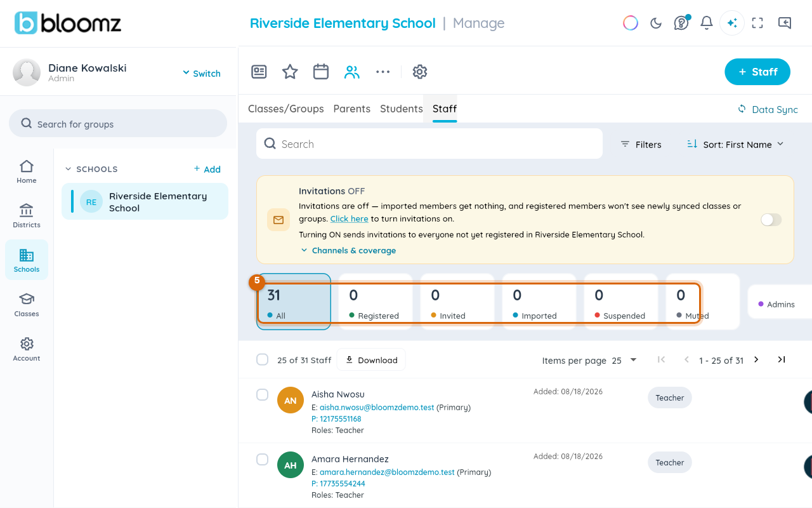The image size is (812, 508).
Task: Open the posts feed icon
Action: (259, 72)
